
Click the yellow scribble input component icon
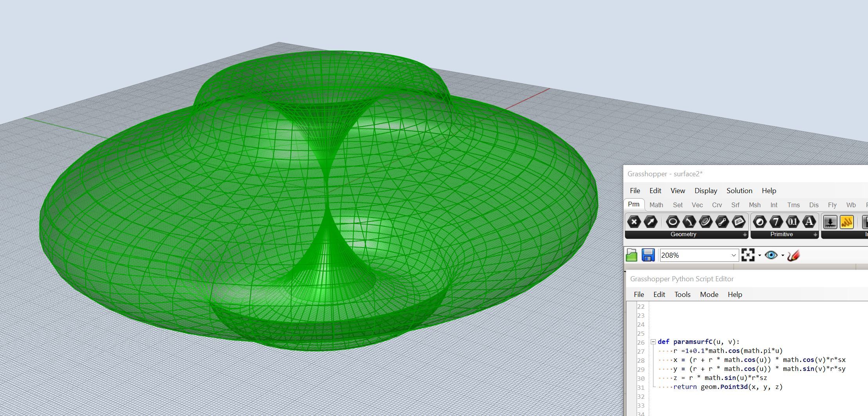coord(846,222)
